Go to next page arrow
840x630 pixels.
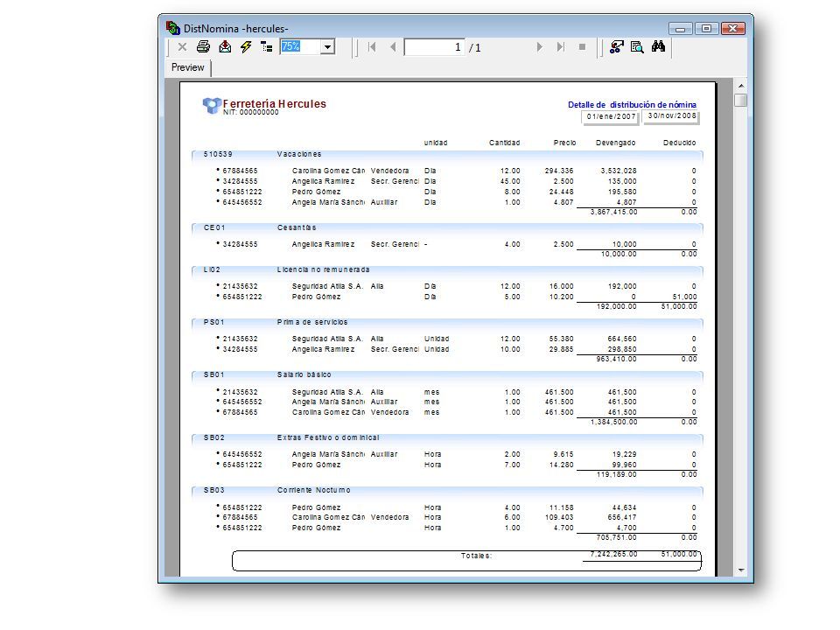[x=540, y=47]
